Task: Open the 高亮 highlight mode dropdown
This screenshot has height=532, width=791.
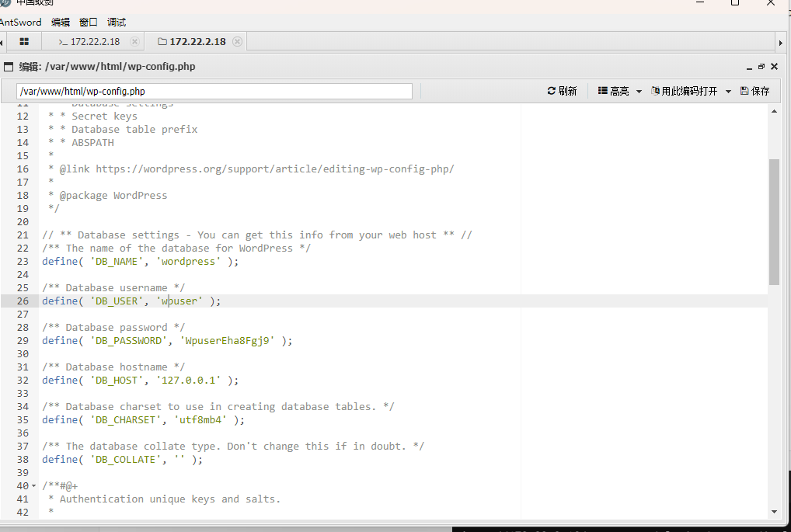Action: [x=619, y=91]
